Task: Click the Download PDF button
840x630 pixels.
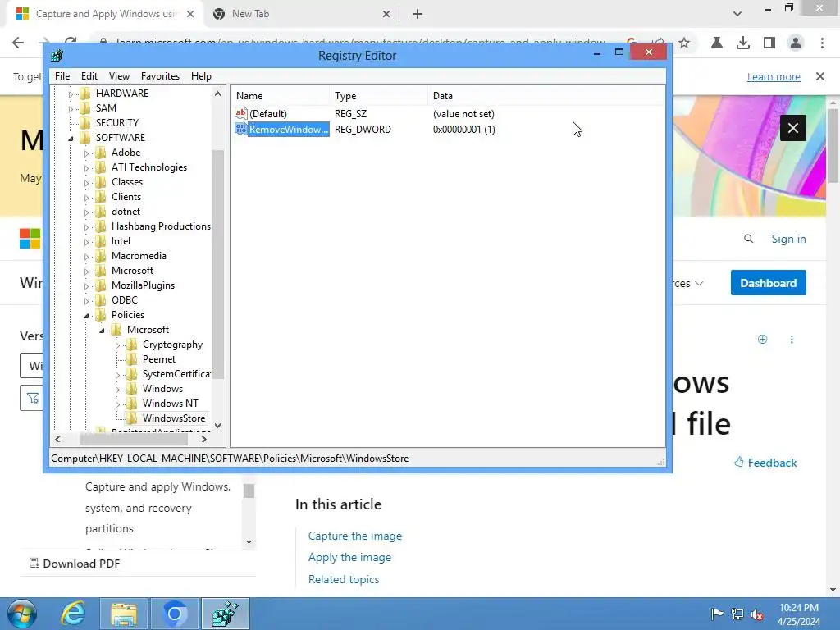Action: pos(75,564)
